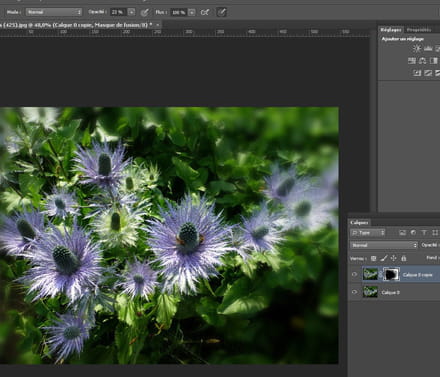Open the brush Mode dropdown set to Normal
Screen dimensions: 440x377
coord(54,12)
